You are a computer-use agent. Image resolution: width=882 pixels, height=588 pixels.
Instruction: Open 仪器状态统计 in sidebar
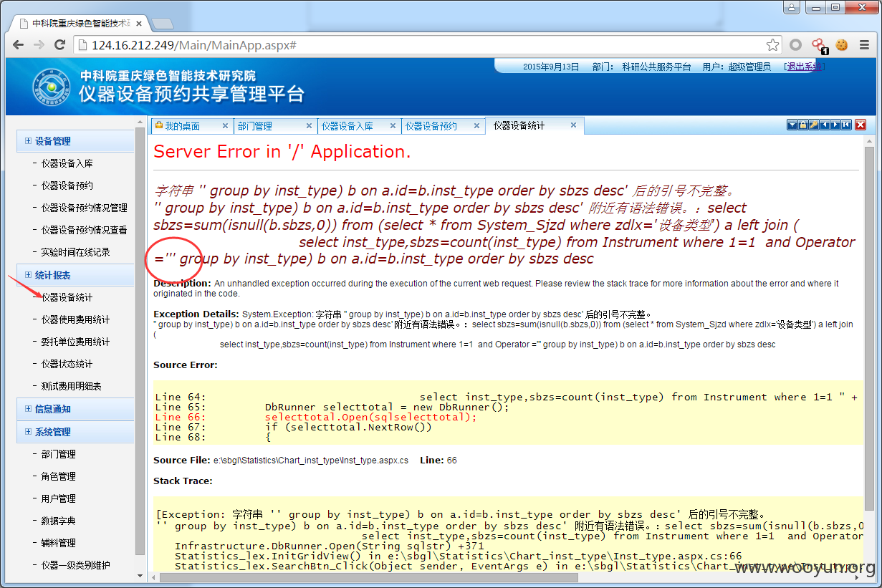[67, 364]
